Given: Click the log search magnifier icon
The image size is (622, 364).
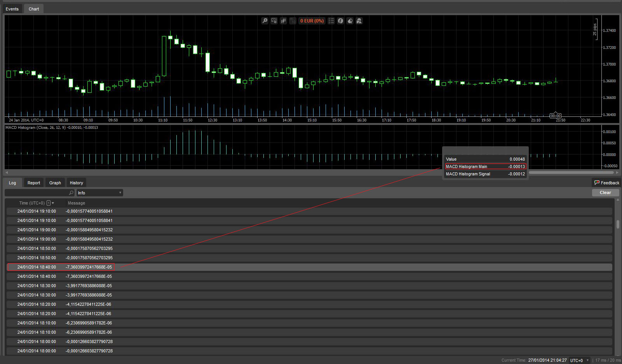Looking at the screenshot, I should (71, 193).
